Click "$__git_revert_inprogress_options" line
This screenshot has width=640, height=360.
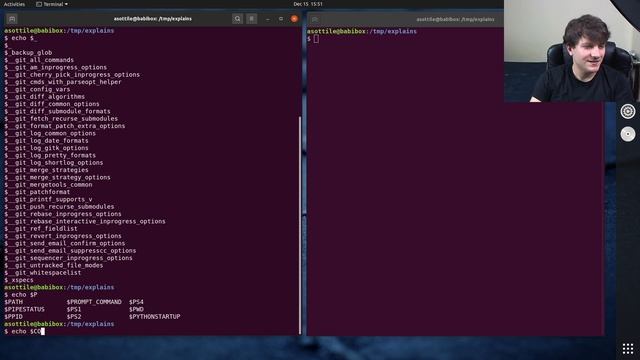[x=63, y=236]
